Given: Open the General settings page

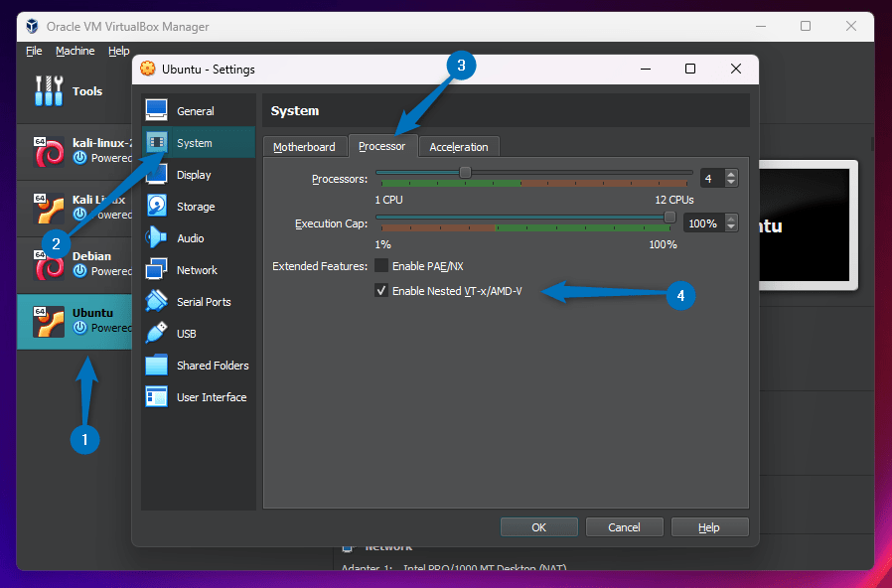Looking at the screenshot, I should click(x=195, y=109).
